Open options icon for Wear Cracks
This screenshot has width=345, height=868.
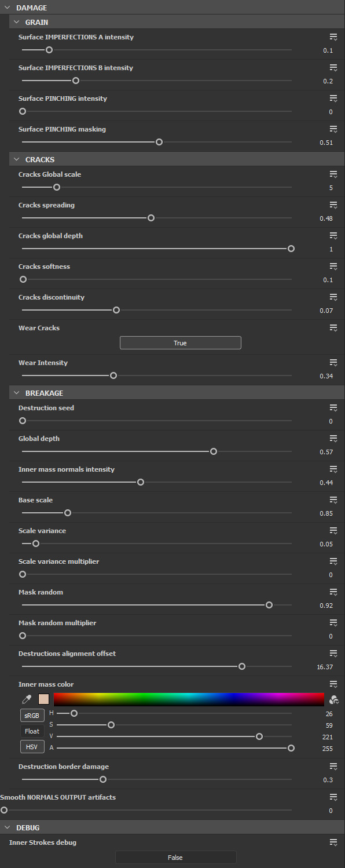pos(333,328)
